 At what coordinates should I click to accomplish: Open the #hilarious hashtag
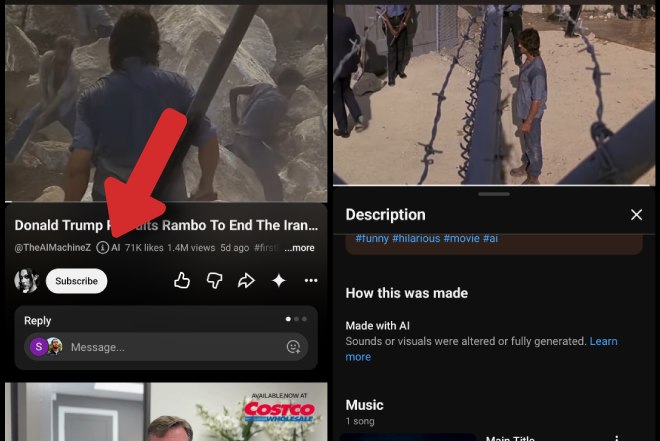pyautogui.click(x=416, y=238)
